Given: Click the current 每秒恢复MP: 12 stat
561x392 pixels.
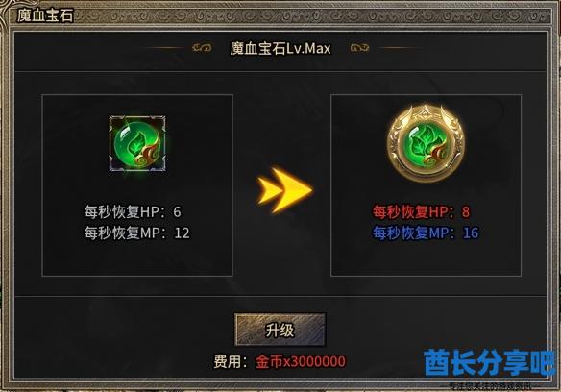Looking at the screenshot, I should coord(136,233).
